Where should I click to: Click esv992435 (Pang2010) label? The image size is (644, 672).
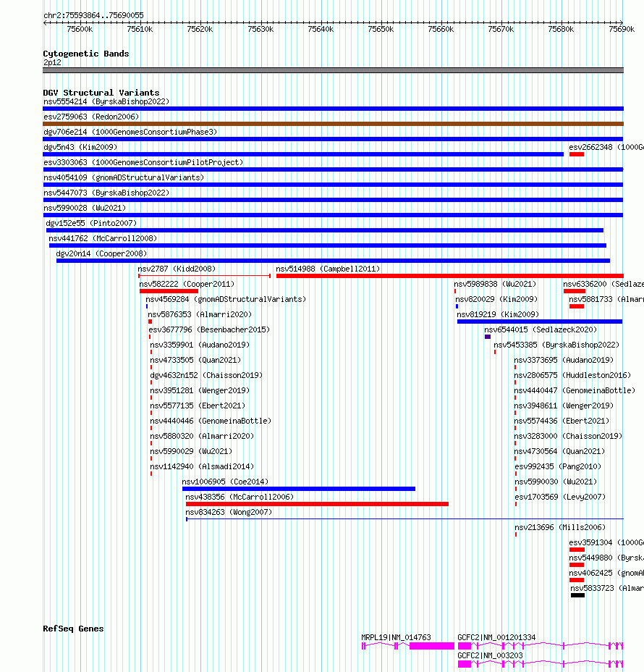pos(558,467)
